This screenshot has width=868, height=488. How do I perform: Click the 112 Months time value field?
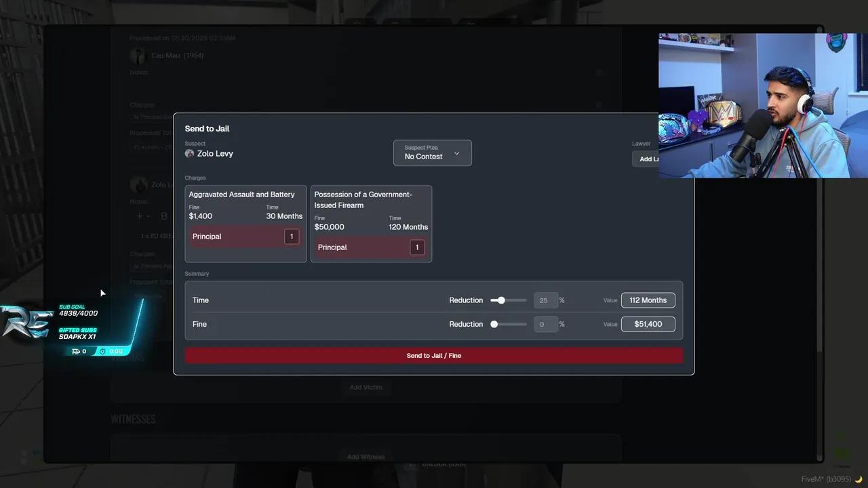[x=648, y=300]
